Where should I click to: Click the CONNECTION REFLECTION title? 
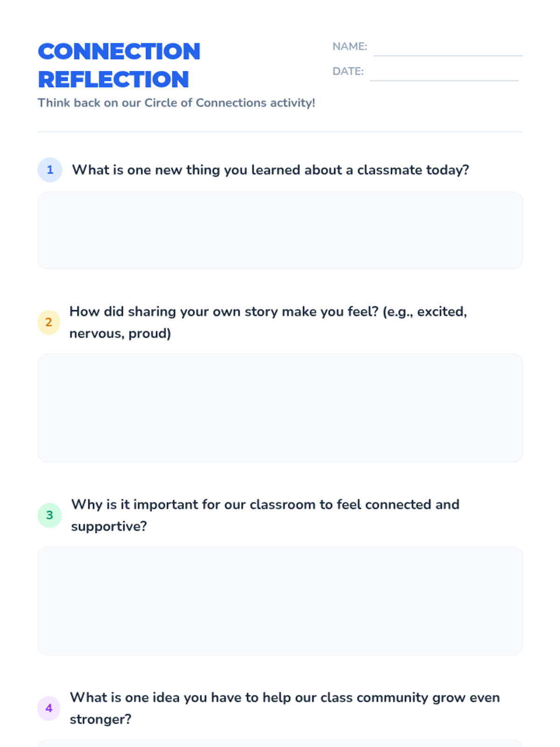pyautogui.click(x=119, y=65)
